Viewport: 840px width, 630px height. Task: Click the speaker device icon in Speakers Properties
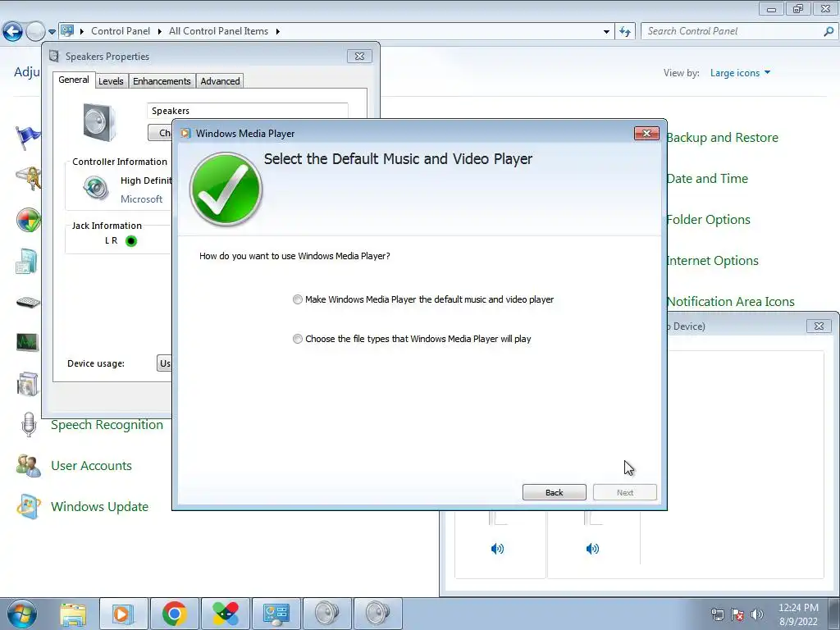click(x=99, y=123)
